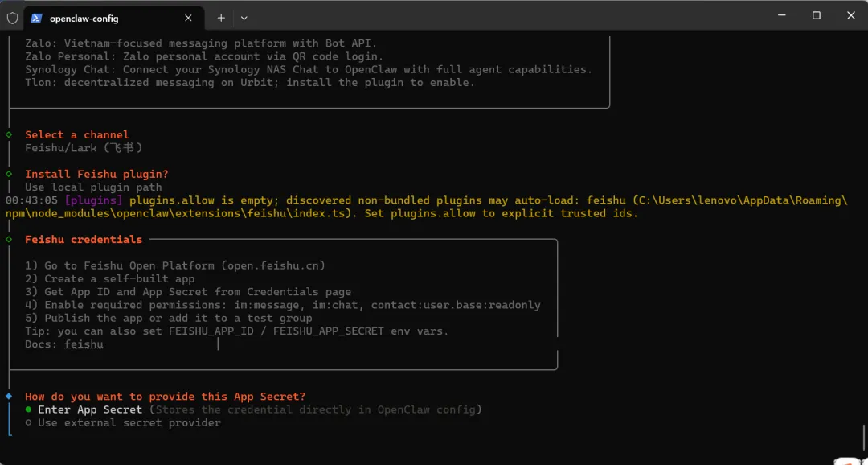Click the 'Get App ID and App Secret' step
Screen dimensions: 868x465
click(188, 292)
